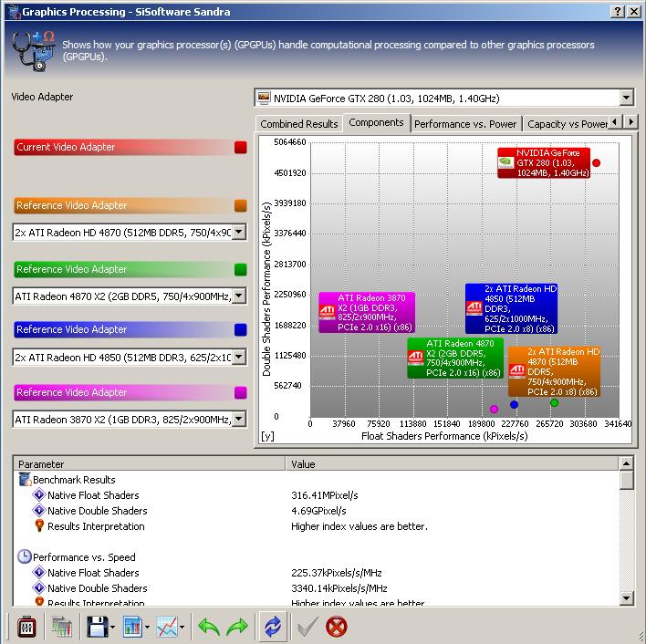
Task: Click the results list scrollbar thumb
Action: [626, 481]
